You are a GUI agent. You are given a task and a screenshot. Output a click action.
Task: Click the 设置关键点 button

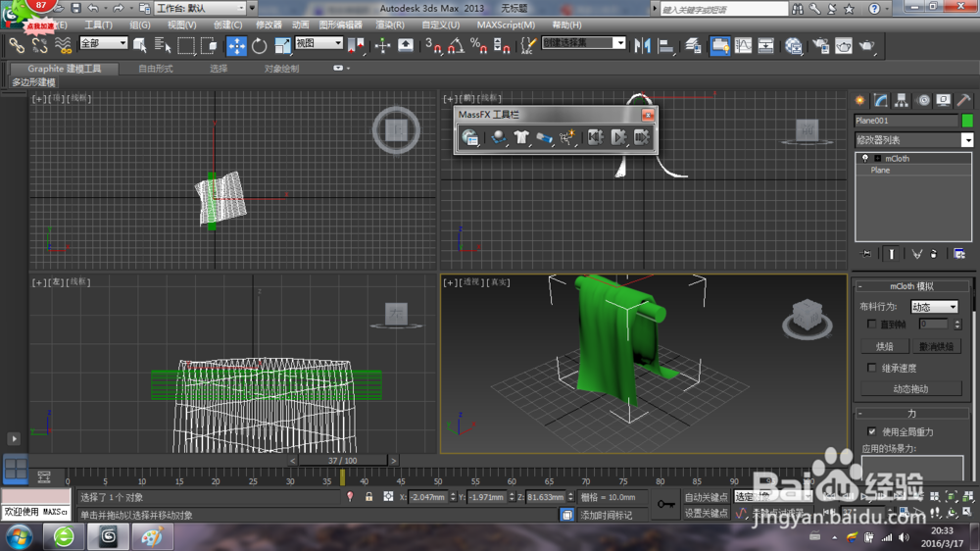[707, 513]
